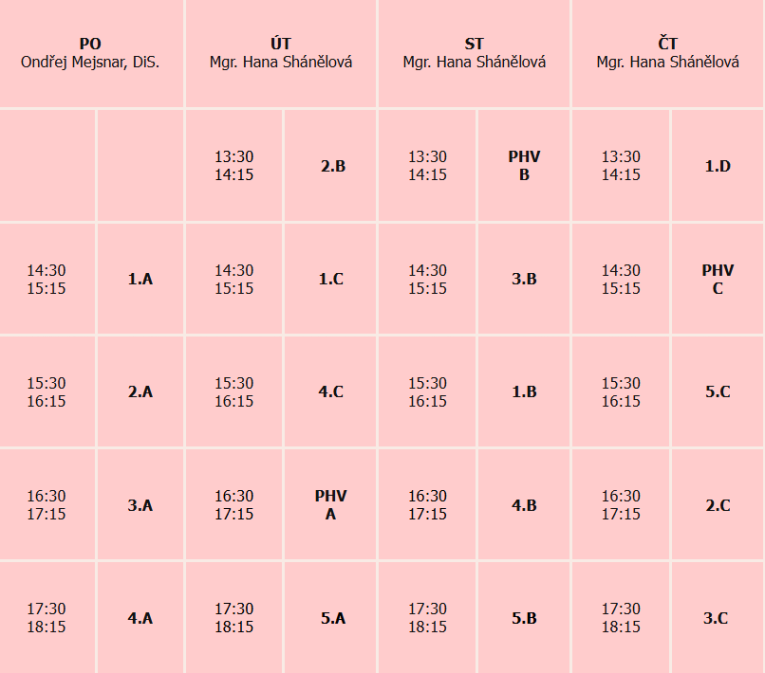This screenshot has width=765, height=673.
Task: Click the PHV B class cell
Action: click(x=524, y=166)
